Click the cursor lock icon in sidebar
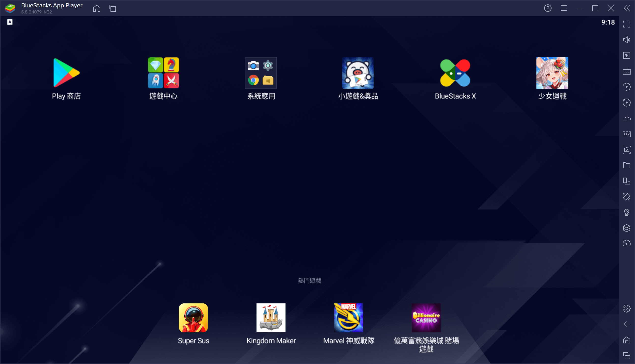This screenshot has height=364, width=635. [626, 55]
